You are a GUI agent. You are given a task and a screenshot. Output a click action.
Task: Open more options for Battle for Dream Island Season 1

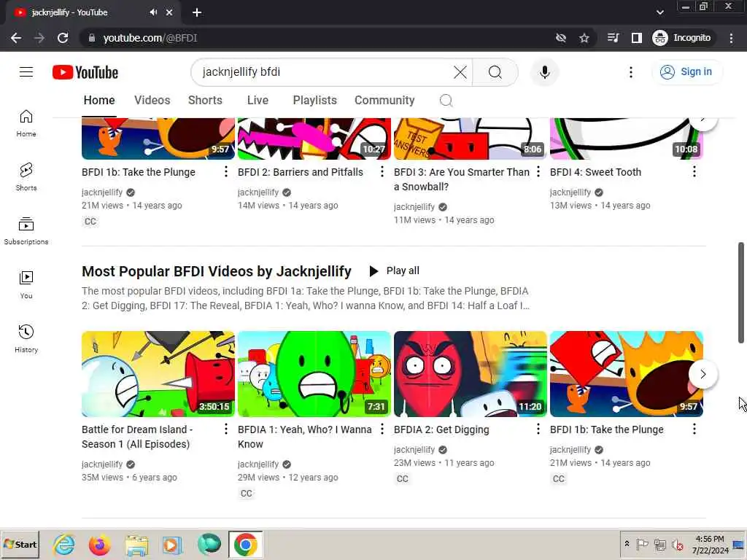point(226,429)
